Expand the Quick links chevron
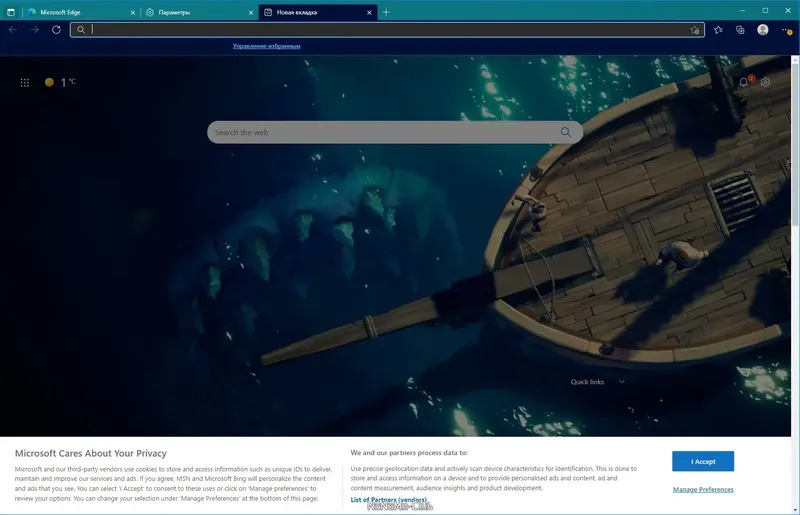This screenshot has width=800, height=515. (621, 382)
